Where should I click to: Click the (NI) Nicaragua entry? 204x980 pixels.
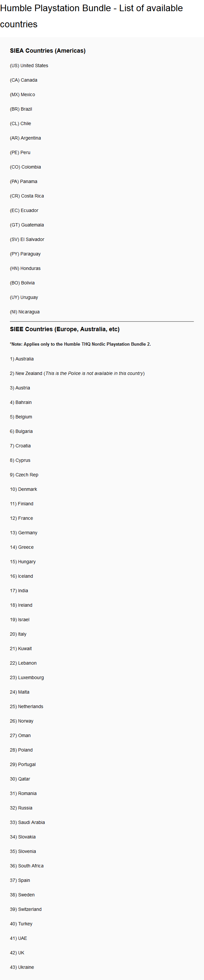[x=25, y=311]
